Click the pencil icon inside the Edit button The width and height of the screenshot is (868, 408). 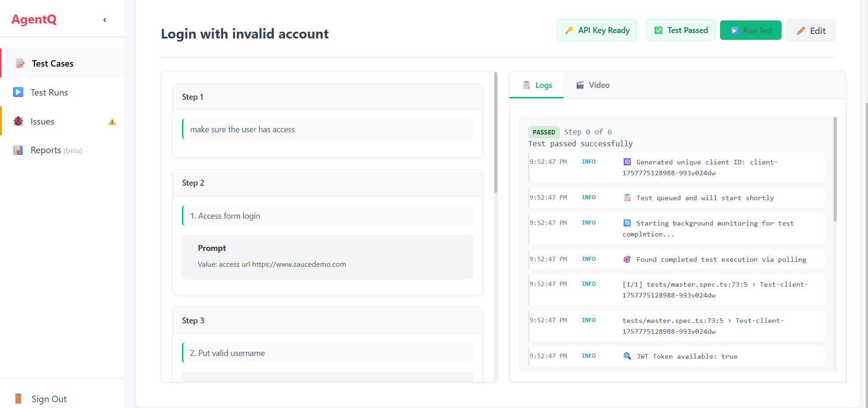pos(801,30)
